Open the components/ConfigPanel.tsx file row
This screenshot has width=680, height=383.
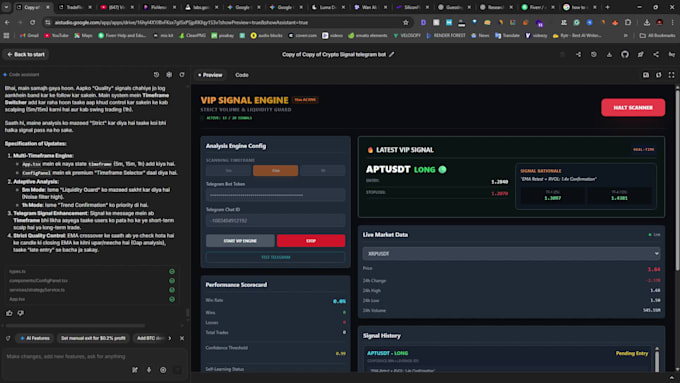pyautogui.click(x=92, y=281)
